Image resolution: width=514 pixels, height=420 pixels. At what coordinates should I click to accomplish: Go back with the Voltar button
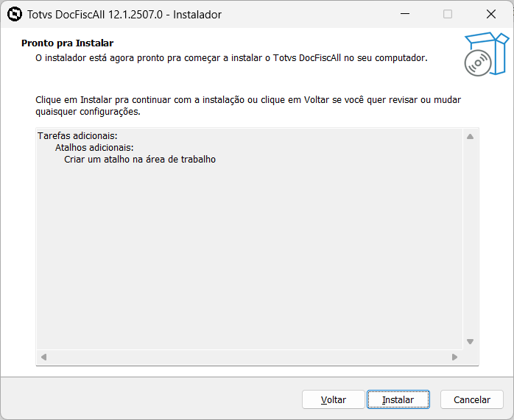334,399
